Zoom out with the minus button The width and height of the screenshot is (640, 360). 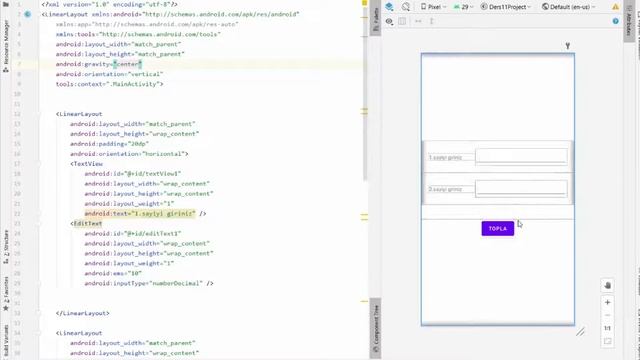click(607, 315)
